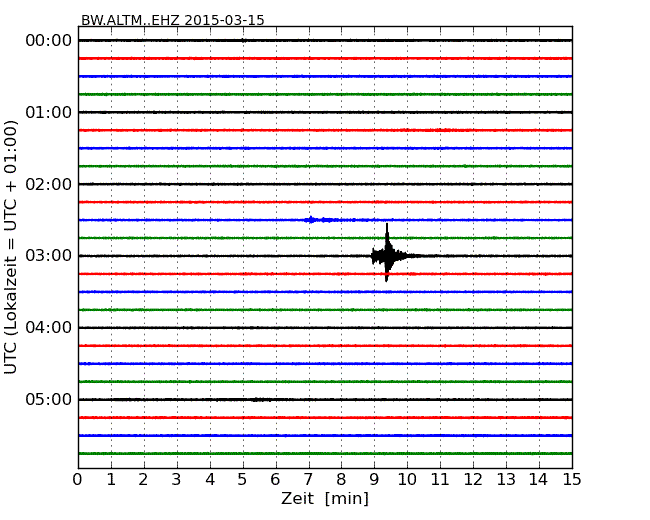This screenshot has width=650, height=520.
Task: Click the x-axis tick label "8"
Action: [341, 480]
